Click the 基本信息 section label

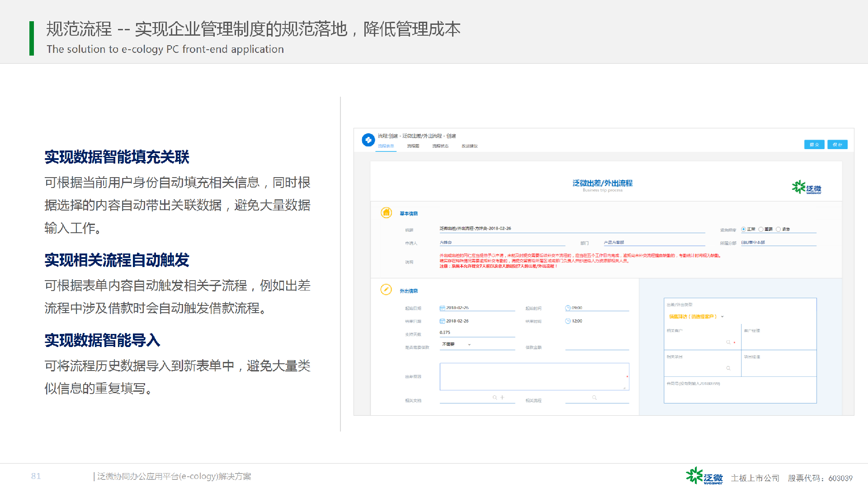[409, 214]
